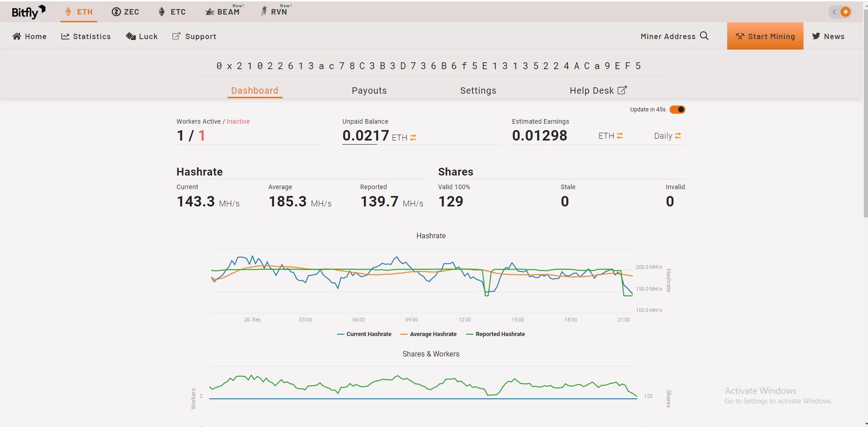Click Current hashrate 143.3 value
The width and height of the screenshot is (868, 427).
point(195,201)
